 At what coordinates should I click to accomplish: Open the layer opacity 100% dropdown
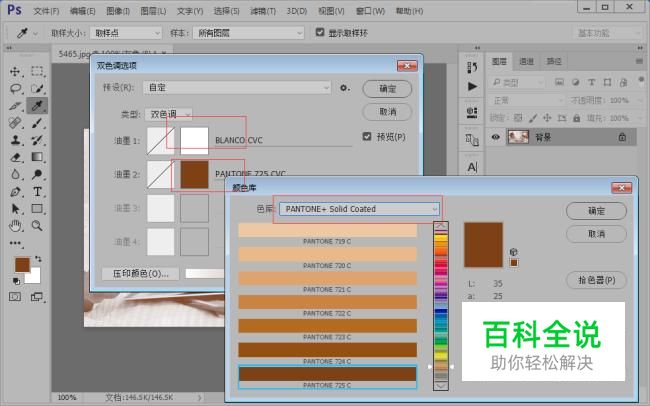(x=639, y=100)
